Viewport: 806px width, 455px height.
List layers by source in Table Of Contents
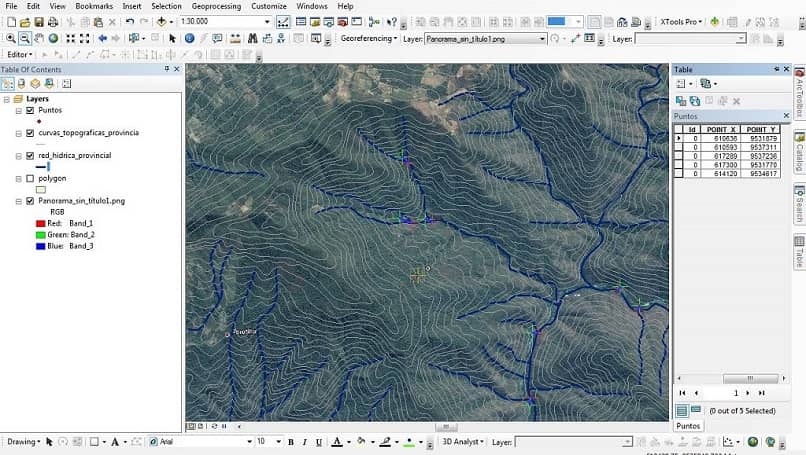[21, 83]
